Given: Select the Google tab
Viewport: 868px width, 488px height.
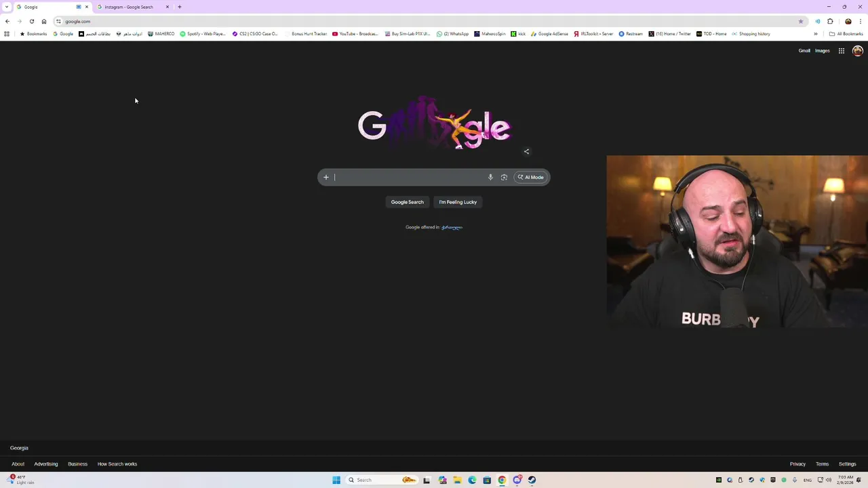Looking at the screenshot, I should click(47, 7).
